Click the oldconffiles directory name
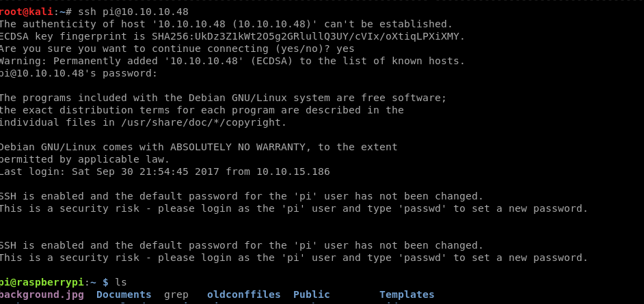The height and width of the screenshot is (304, 644). pos(244,295)
